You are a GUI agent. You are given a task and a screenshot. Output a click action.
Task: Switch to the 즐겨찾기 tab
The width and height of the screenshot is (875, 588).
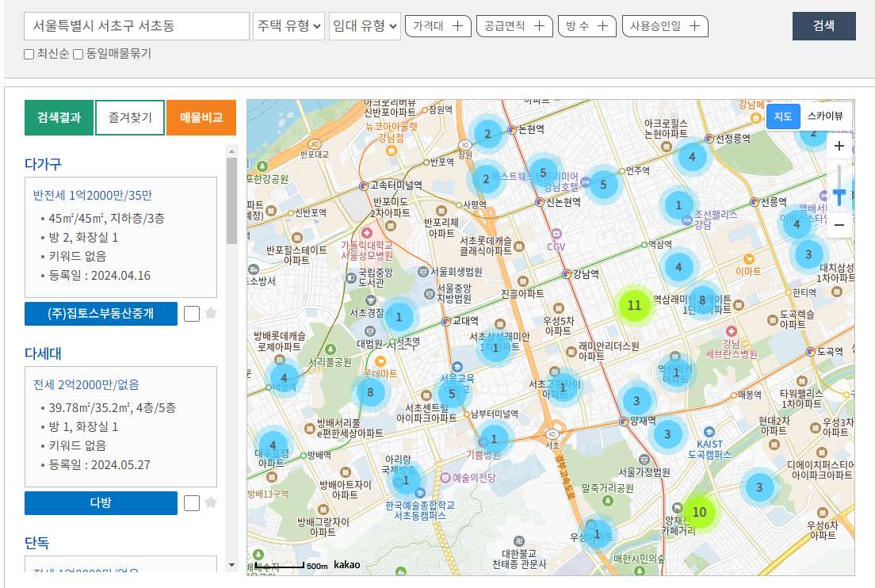[130, 117]
